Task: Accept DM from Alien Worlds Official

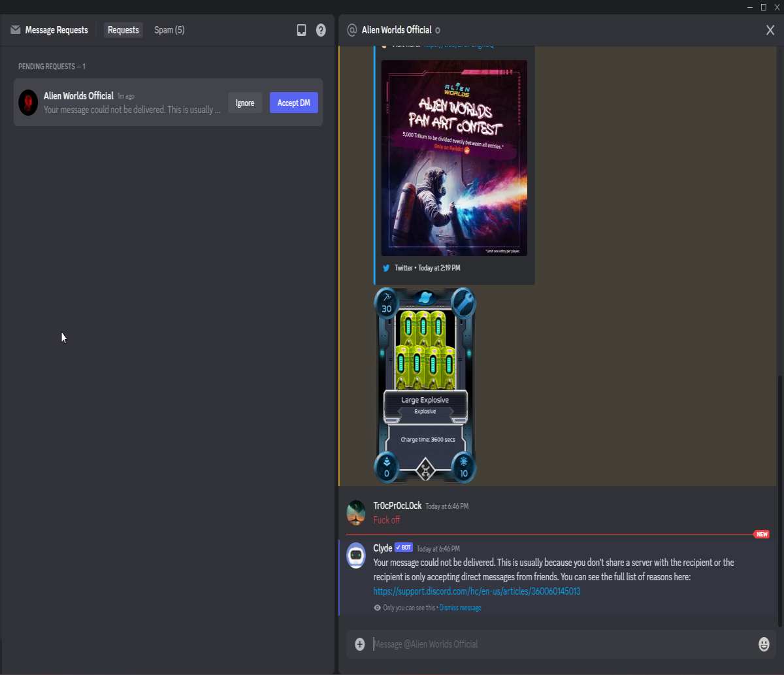Action: click(x=293, y=103)
